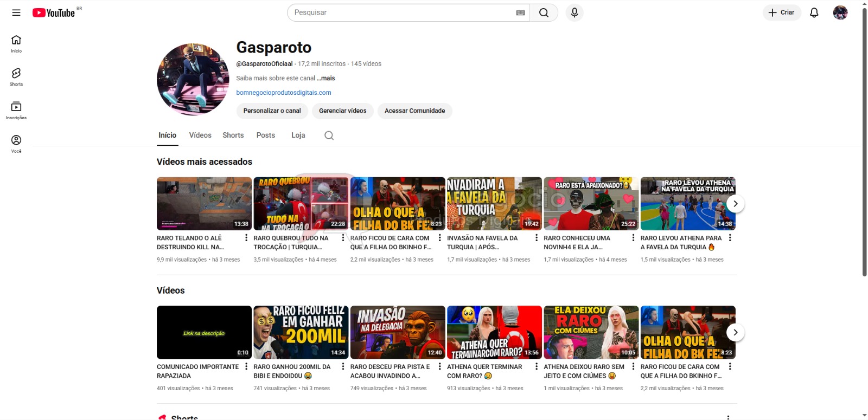The width and height of the screenshot is (868, 420).
Task: Open the notifications bell
Action: pyautogui.click(x=814, y=12)
